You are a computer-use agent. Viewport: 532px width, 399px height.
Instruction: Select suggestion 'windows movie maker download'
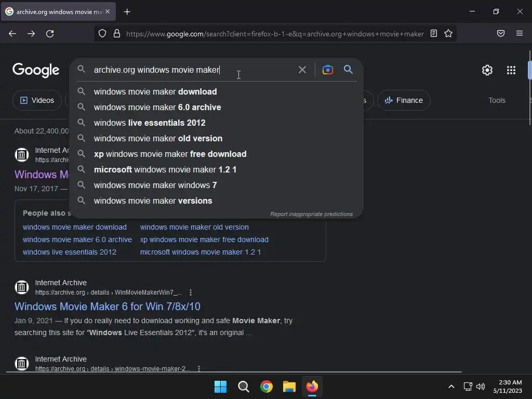[x=217, y=91]
